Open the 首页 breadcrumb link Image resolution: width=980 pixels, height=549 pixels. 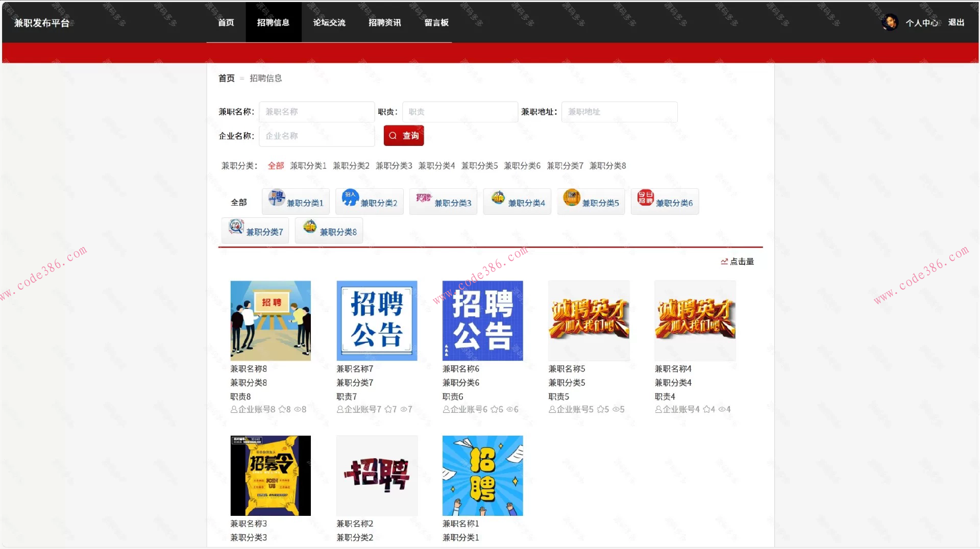[x=228, y=78]
